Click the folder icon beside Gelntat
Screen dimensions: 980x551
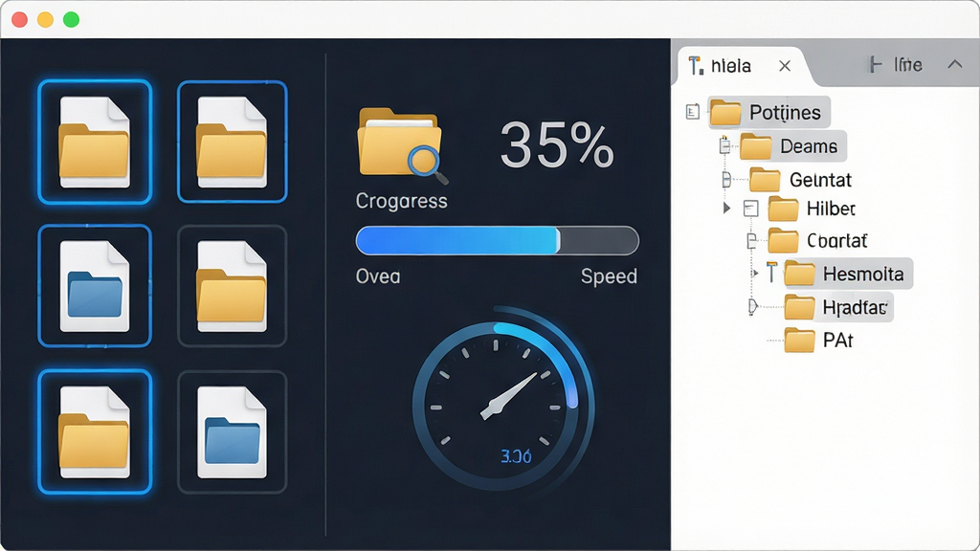765,180
